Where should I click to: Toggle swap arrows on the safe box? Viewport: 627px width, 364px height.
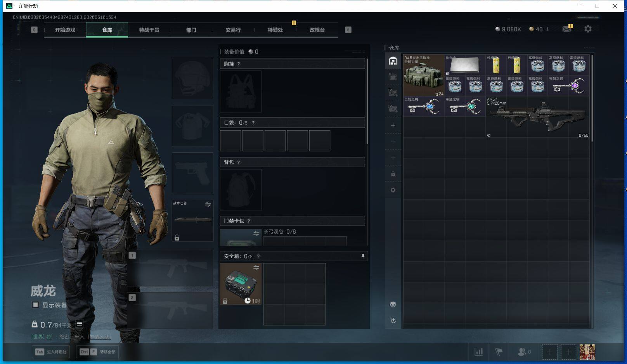(256, 267)
